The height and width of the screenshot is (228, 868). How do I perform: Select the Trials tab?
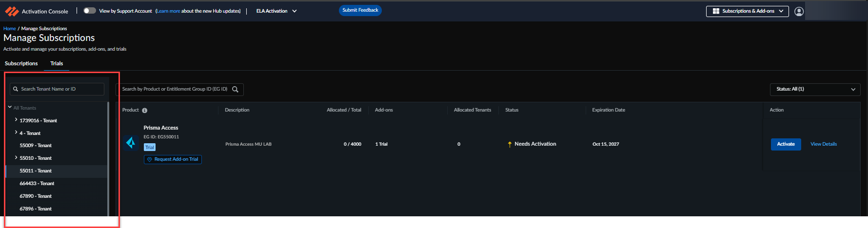pyautogui.click(x=57, y=63)
